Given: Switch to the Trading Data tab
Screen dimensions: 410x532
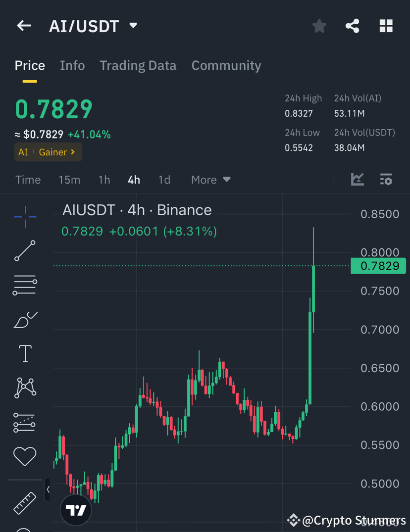Looking at the screenshot, I should [x=138, y=65].
